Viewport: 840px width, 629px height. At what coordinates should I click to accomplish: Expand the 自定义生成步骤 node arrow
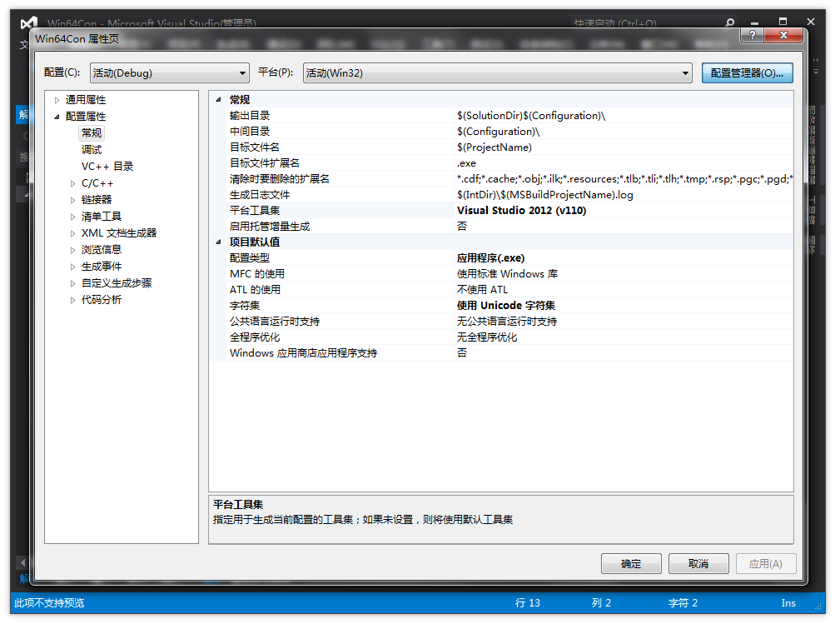point(73,283)
